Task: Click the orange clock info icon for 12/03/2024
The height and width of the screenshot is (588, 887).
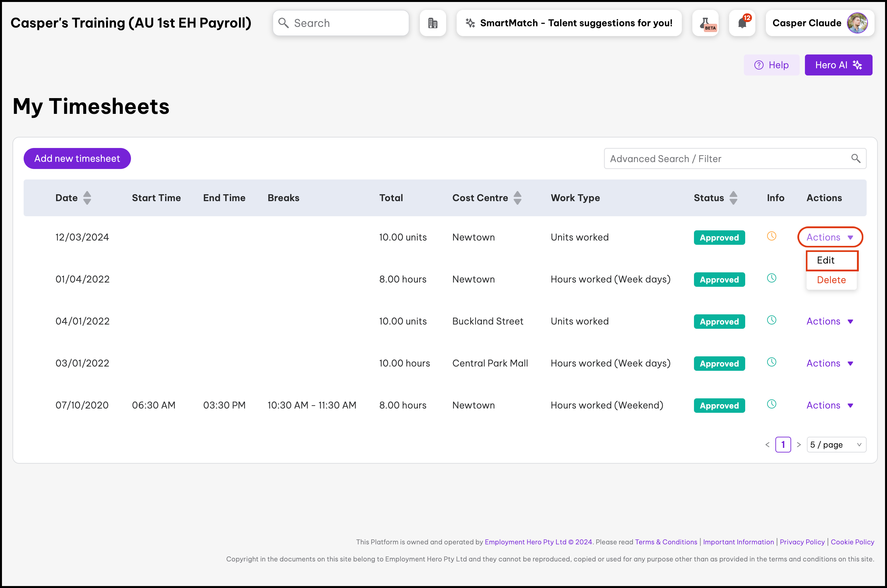Action: coord(771,236)
